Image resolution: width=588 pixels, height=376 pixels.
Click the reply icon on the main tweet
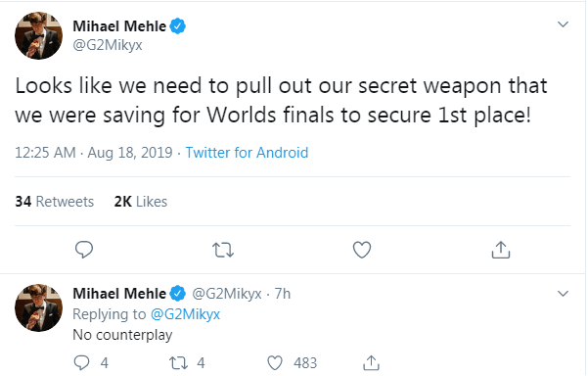[x=84, y=250]
